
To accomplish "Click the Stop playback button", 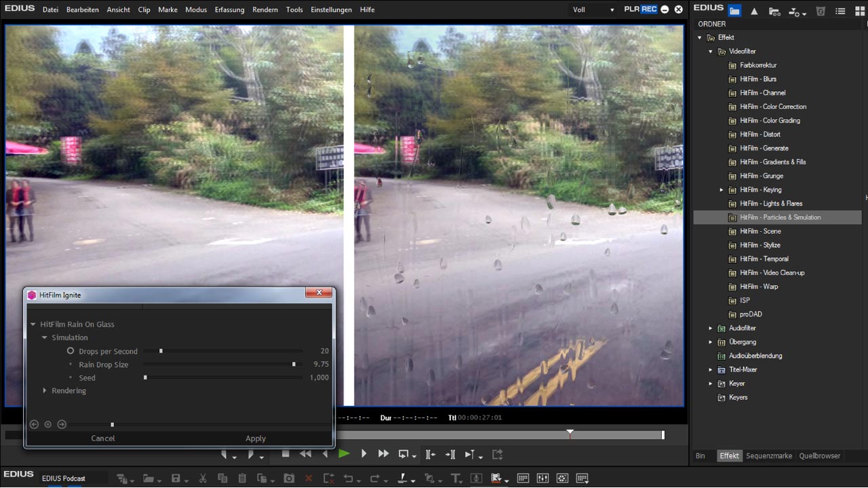I will tap(285, 454).
